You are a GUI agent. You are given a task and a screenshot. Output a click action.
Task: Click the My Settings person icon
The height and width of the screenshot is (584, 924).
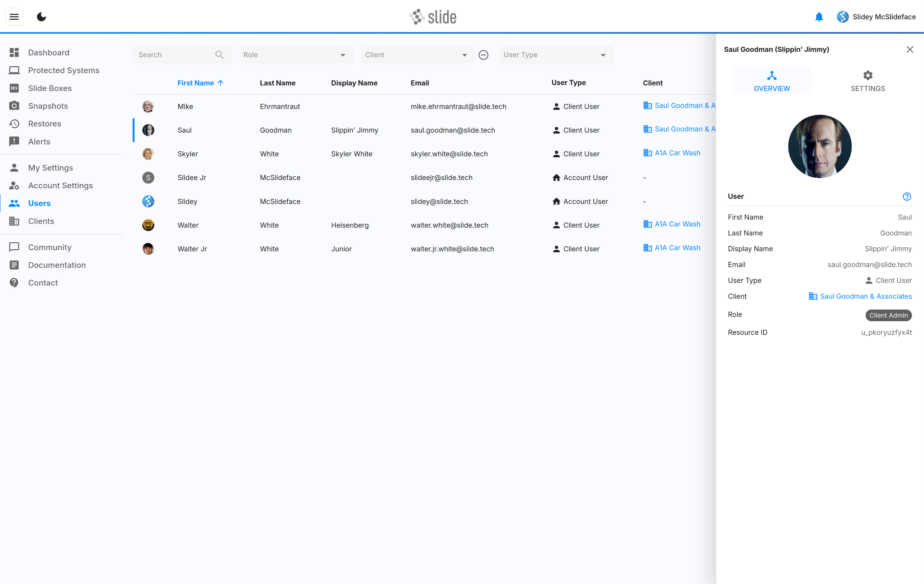(x=14, y=168)
